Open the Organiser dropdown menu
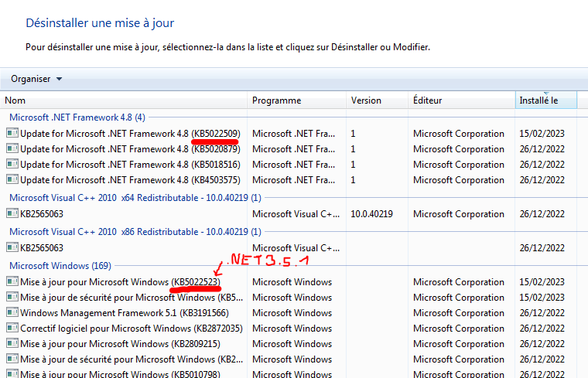The width and height of the screenshot is (588, 378). point(36,79)
